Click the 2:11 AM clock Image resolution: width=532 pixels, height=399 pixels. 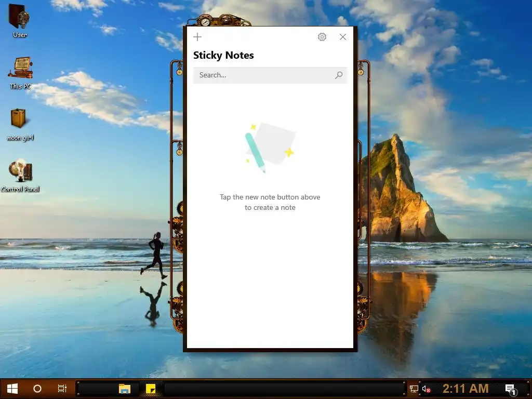click(x=465, y=389)
